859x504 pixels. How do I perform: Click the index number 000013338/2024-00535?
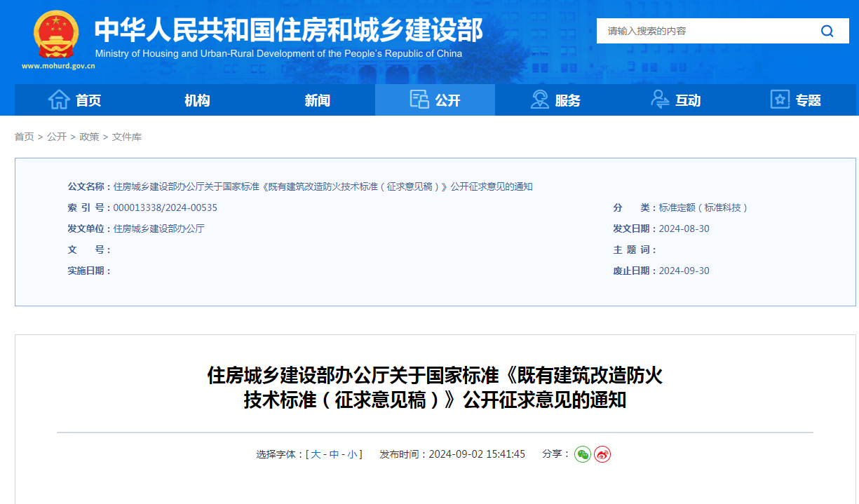[x=165, y=207]
